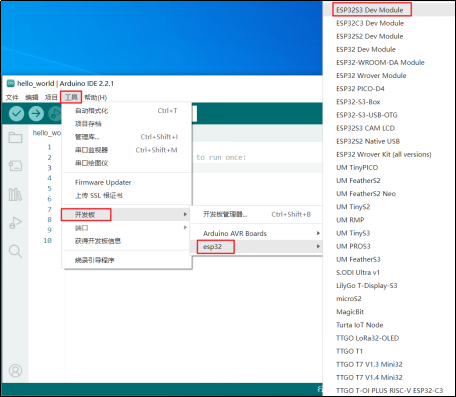The image size is (456, 397).
Task: Open 串口绘图仪 from Tools menu
Action: click(x=127, y=163)
